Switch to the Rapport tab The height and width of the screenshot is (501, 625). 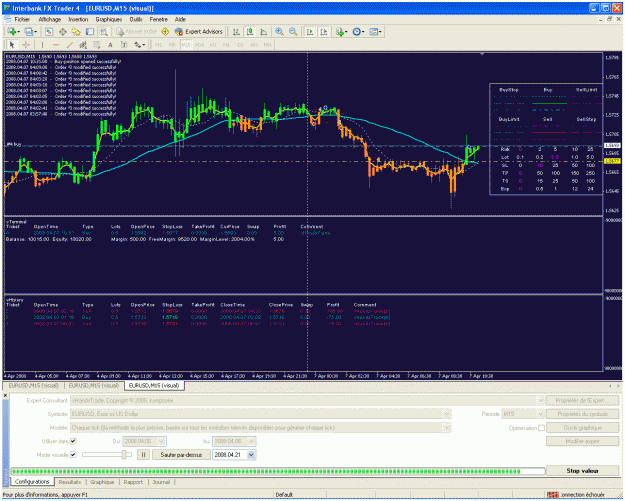coord(133,482)
